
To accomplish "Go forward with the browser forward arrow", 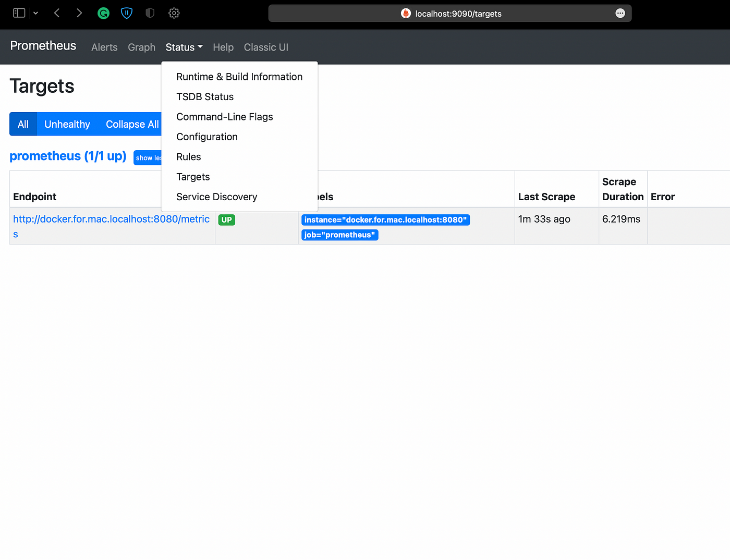I will [79, 13].
